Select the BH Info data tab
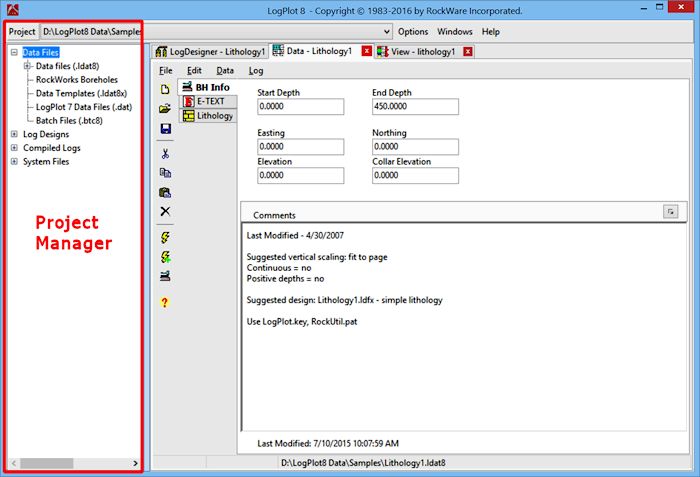 click(206, 87)
